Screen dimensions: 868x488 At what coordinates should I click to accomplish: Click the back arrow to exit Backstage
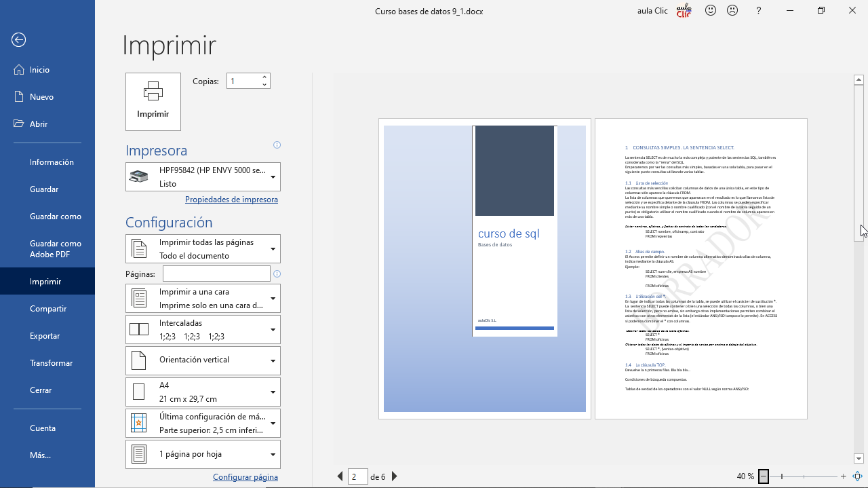click(x=19, y=40)
